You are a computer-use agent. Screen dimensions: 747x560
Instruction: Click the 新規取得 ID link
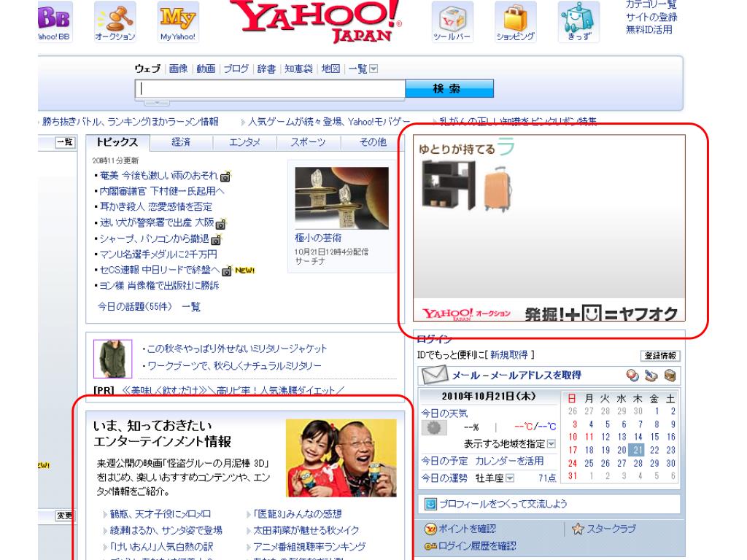pos(508,355)
